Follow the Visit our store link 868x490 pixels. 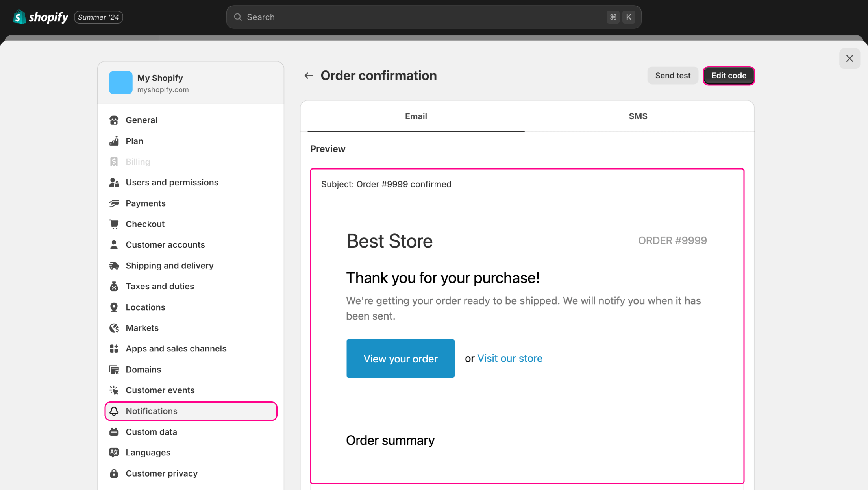(x=510, y=358)
